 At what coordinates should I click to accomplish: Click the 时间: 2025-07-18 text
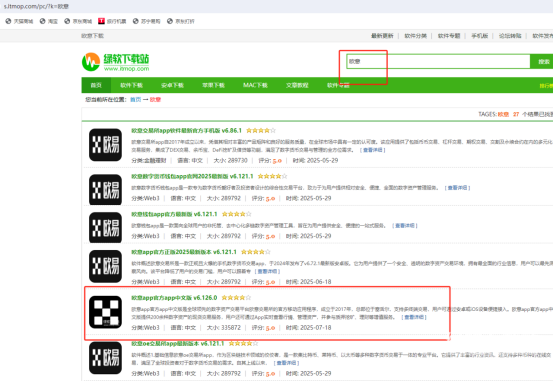[x=308, y=328]
